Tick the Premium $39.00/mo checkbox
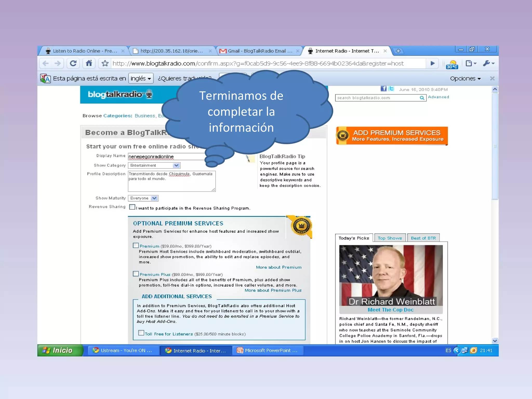 (136, 245)
